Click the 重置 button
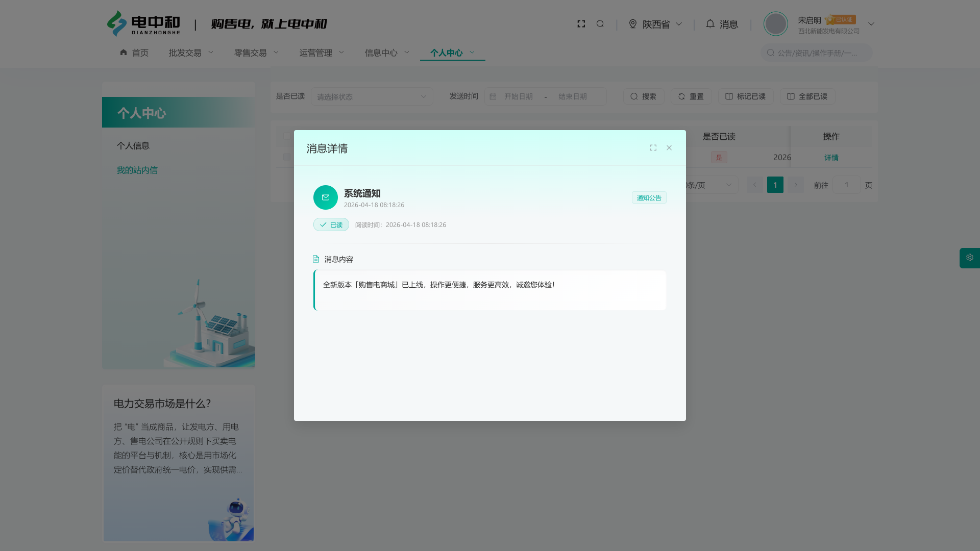The height and width of the screenshot is (551, 980). (x=691, y=96)
